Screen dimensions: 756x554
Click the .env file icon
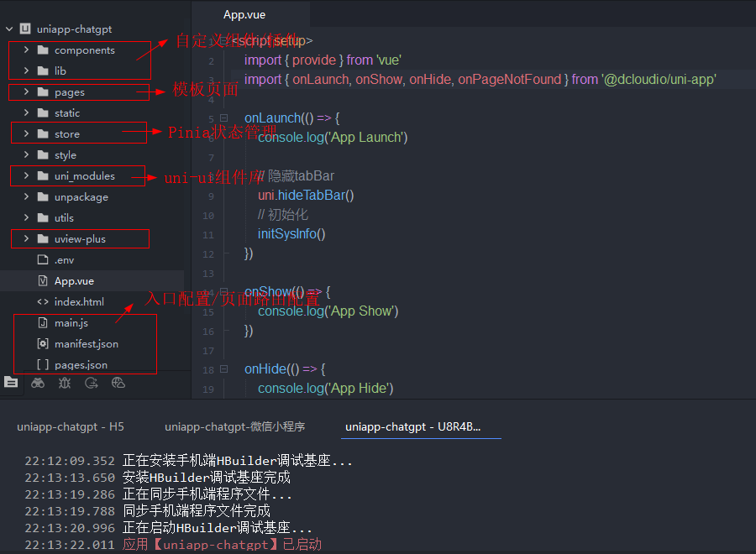(x=43, y=259)
